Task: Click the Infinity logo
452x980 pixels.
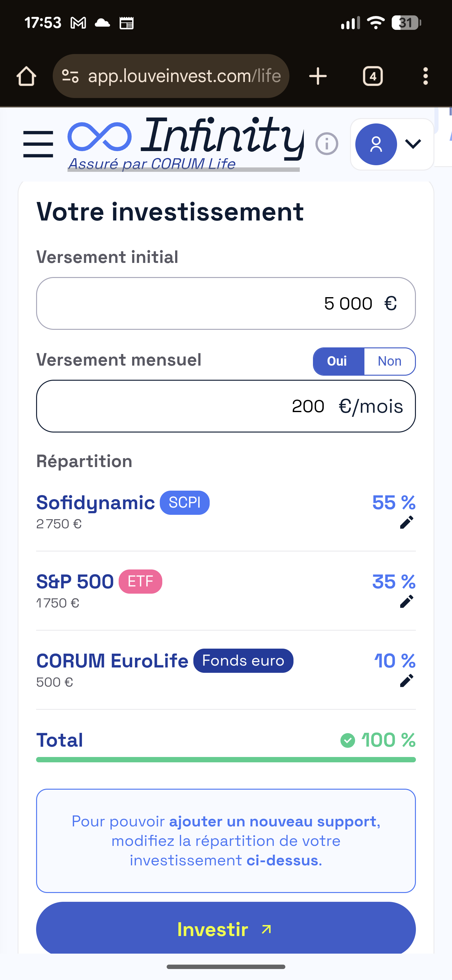Action: point(186,141)
